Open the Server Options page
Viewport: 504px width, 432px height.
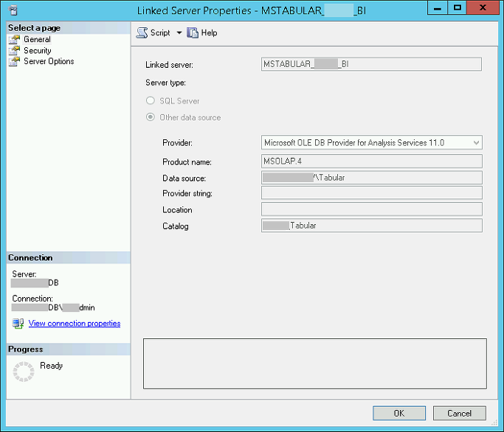[x=49, y=61]
